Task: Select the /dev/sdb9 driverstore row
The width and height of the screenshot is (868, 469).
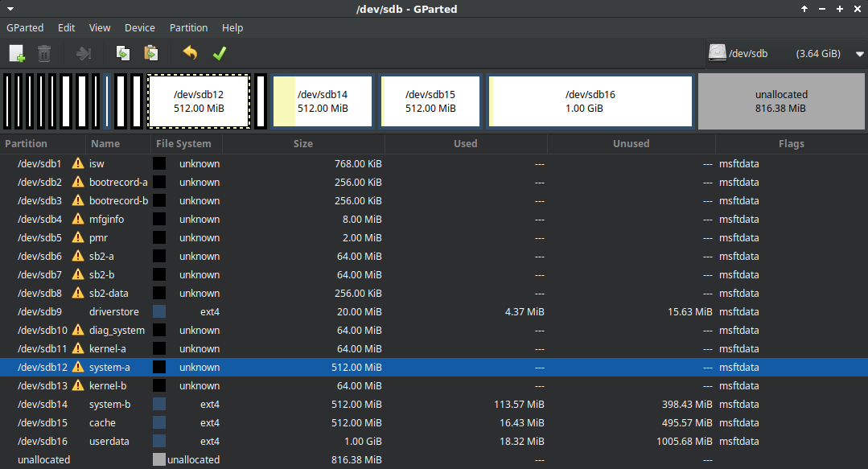Action: 434,312
